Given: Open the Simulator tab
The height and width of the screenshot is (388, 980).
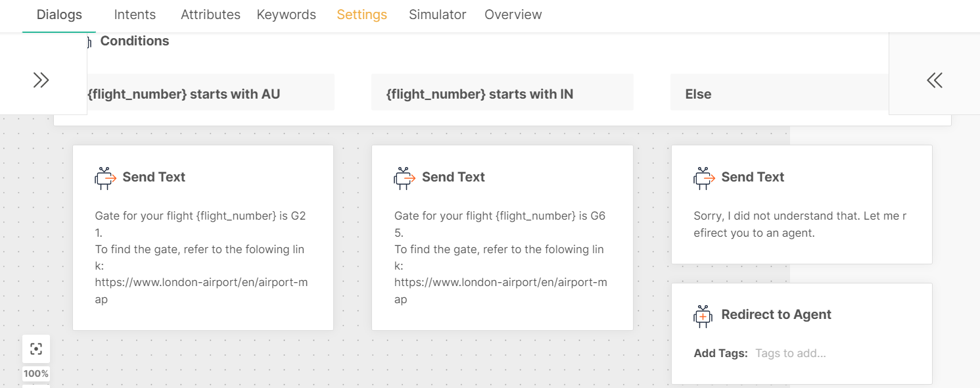Looking at the screenshot, I should tap(437, 14).
